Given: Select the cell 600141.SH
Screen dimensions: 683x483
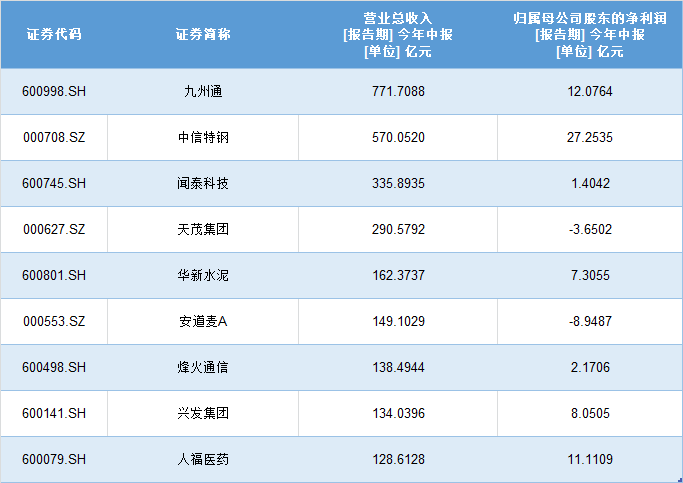Looking at the screenshot, I should point(54,413).
